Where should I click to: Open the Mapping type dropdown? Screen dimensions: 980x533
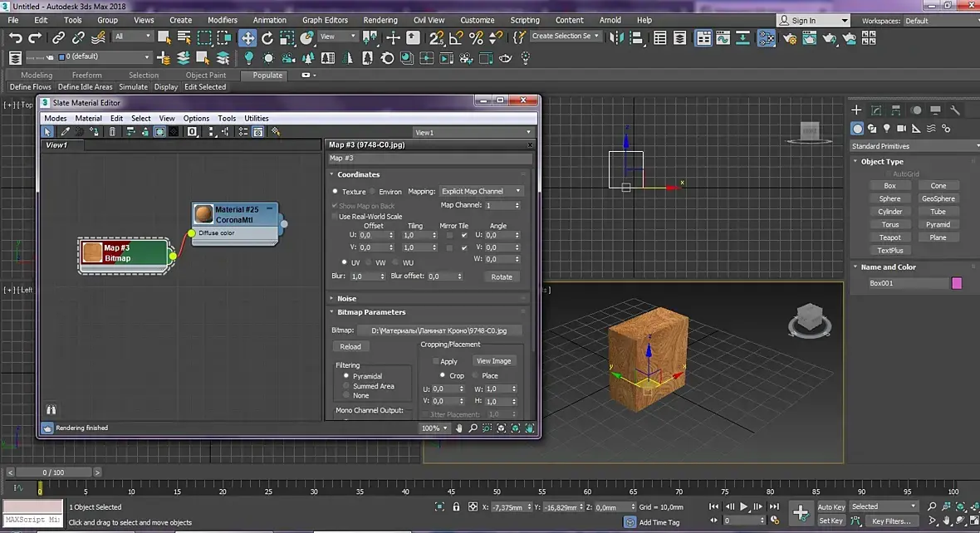pyautogui.click(x=481, y=192)
